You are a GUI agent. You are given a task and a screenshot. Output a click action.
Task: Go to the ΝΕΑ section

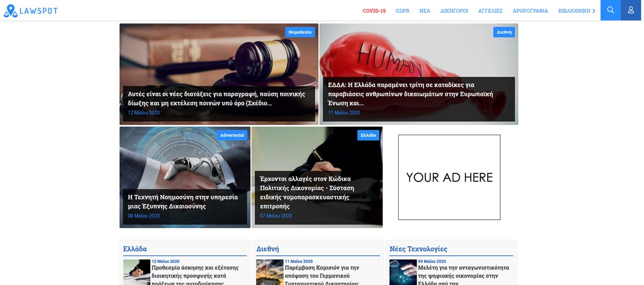point(425,11)
